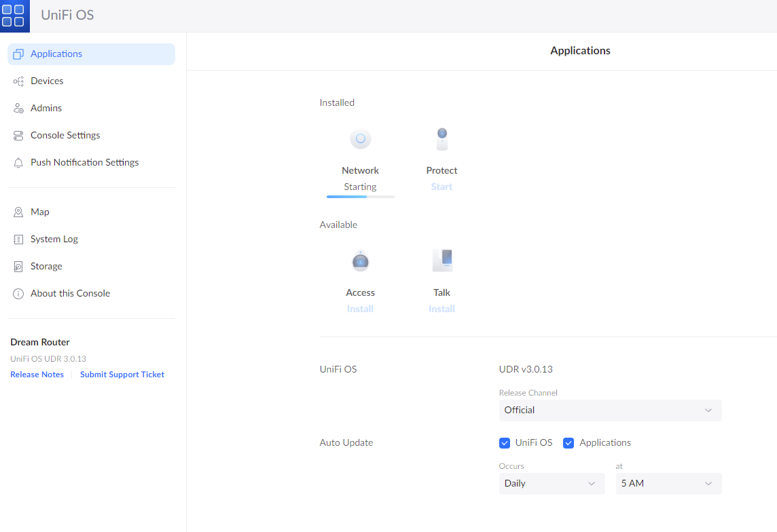Viewport: 777px width, 532px height.
Task: Click the Network Starting progress bar
Action: [360, 197]
